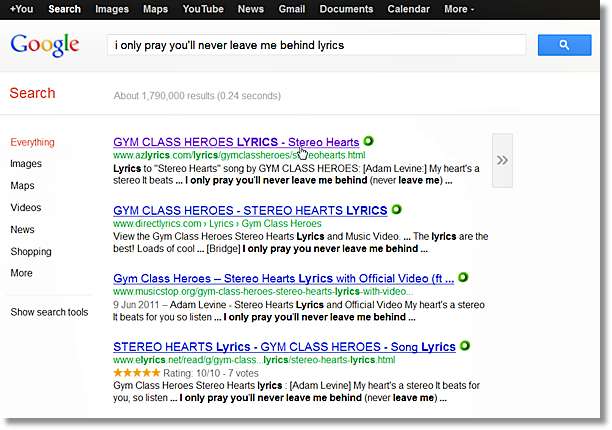Open STEREO HEARTS Lyrics - Song Lyrics link
Screen dimensions: 612x430
coord(285,346)
